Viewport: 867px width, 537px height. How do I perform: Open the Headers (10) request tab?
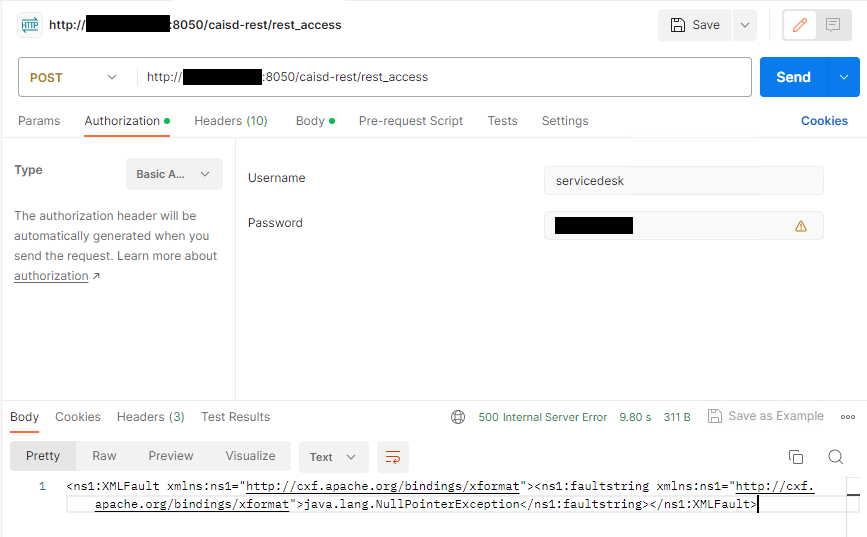click(x=231, y=121)
